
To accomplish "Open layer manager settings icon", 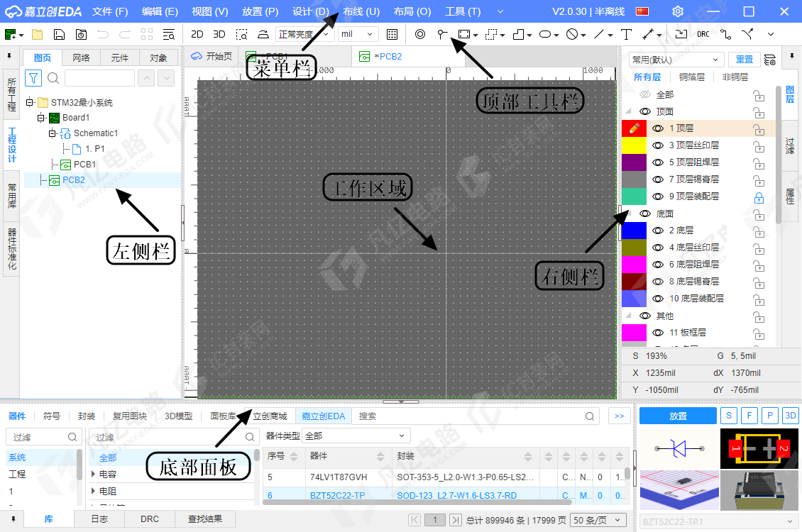I will click(770, 60).
